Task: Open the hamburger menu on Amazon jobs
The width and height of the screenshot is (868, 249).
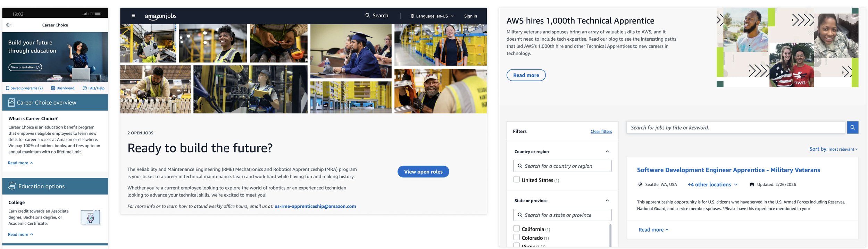Action: point(133,16)
